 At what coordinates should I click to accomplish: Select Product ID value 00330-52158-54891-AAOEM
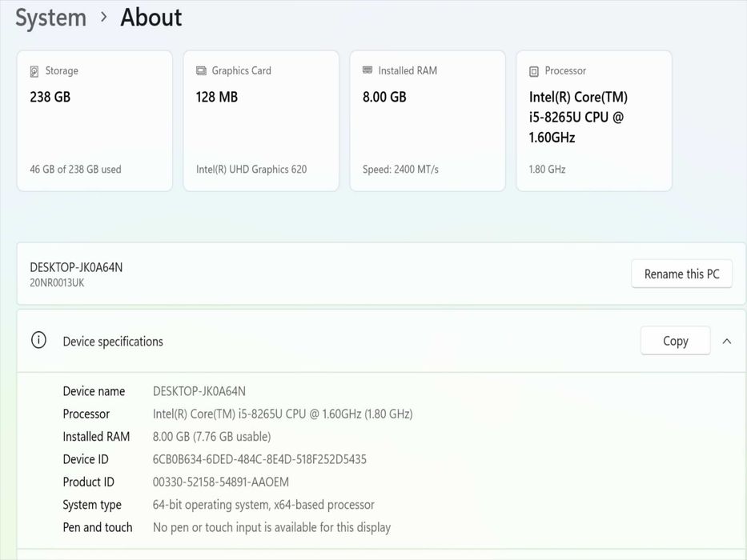point(220,482)
